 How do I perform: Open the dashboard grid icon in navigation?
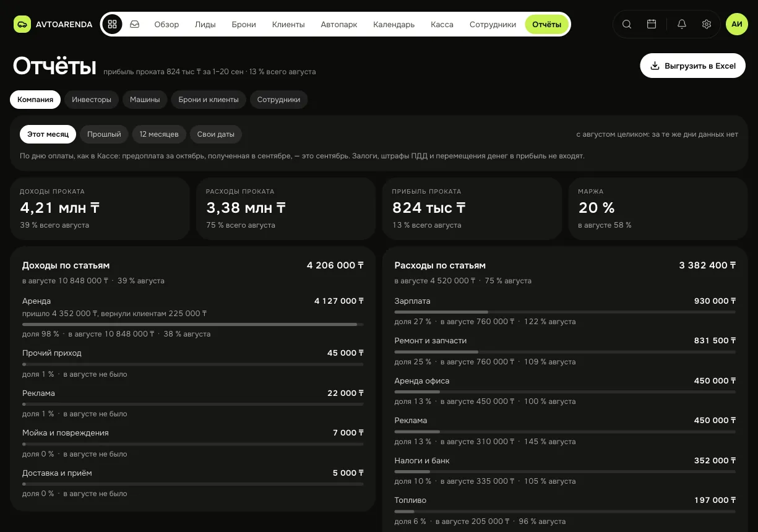click(112, 24)
